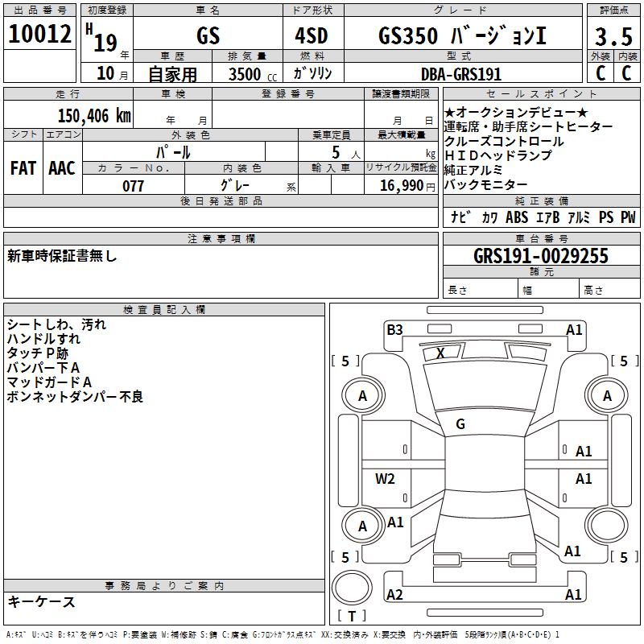Viewport: 644px width, 644px height.
Task: Select the 検査員記入欄 header
Action: [164, 310]
